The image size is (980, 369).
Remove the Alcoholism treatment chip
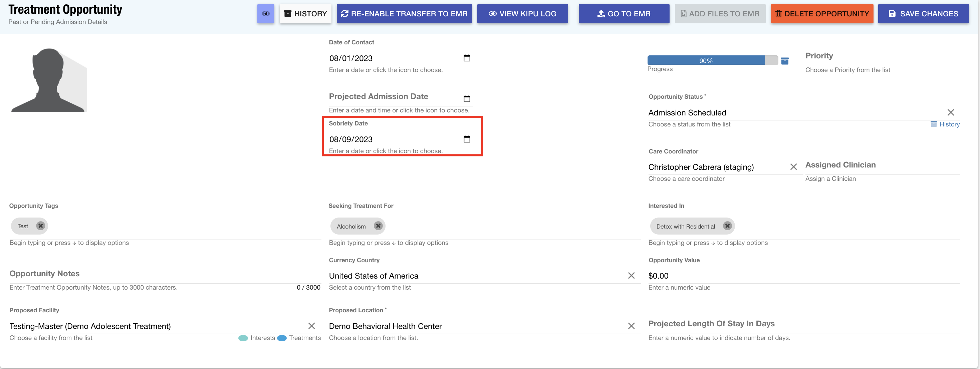(x=378, y=226)
